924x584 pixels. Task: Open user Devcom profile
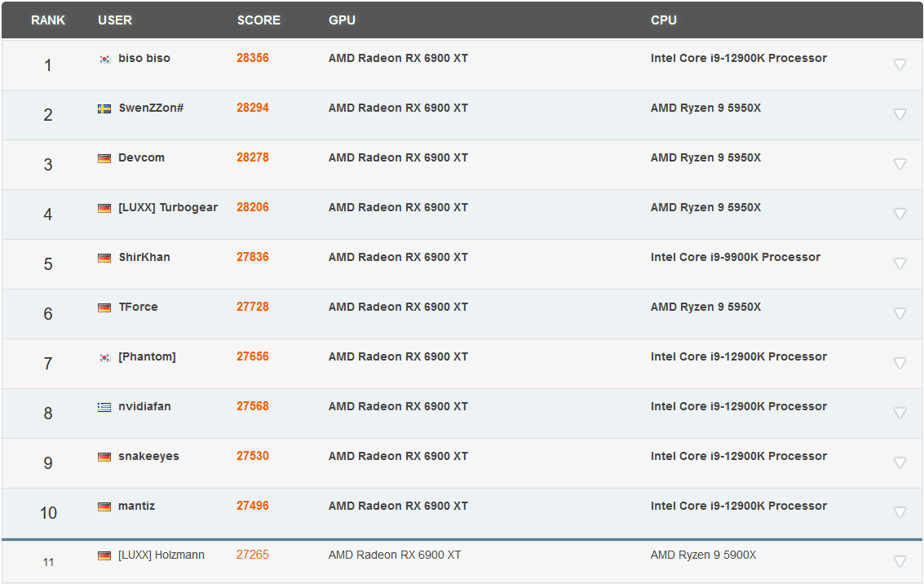tap(141, 158)
